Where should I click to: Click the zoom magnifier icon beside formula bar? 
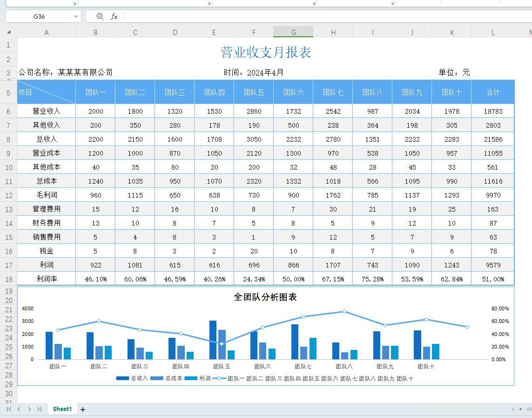tap(100, 16)
